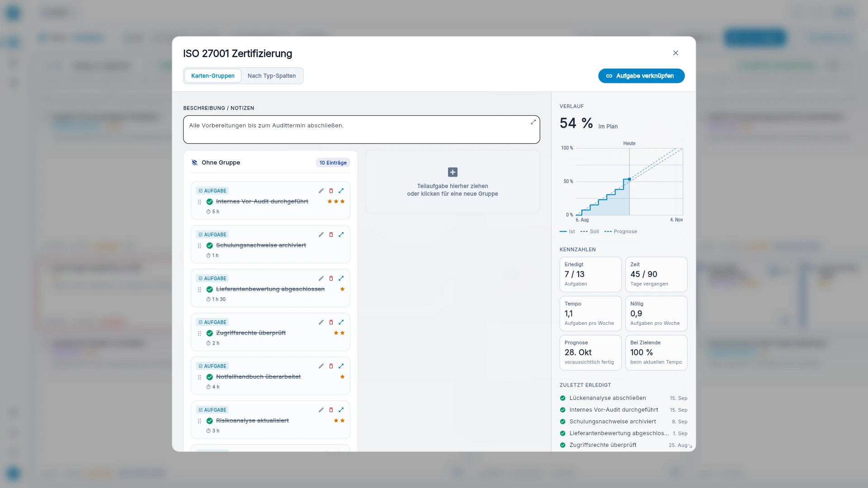Click the star rating of Zugriffsrechte überprüft

[339, 333]
